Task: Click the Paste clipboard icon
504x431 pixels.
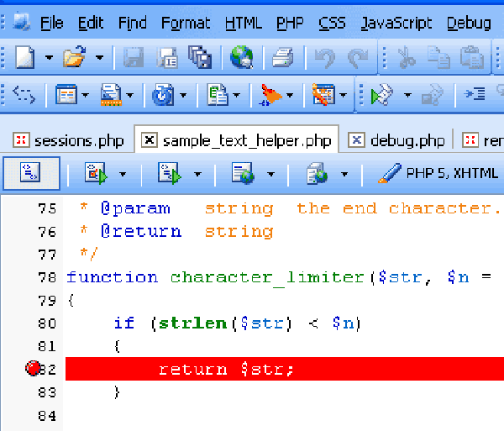Action: coord(472,57)
